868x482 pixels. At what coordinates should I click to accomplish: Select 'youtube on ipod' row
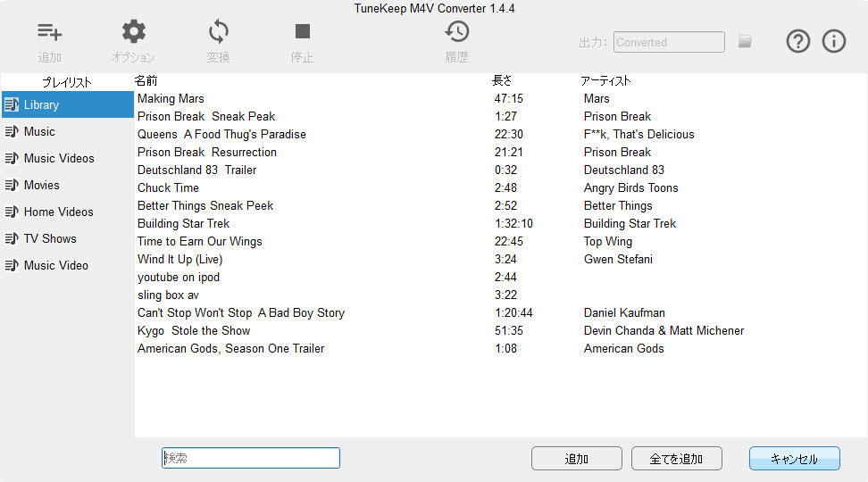[x=500, y=278]
